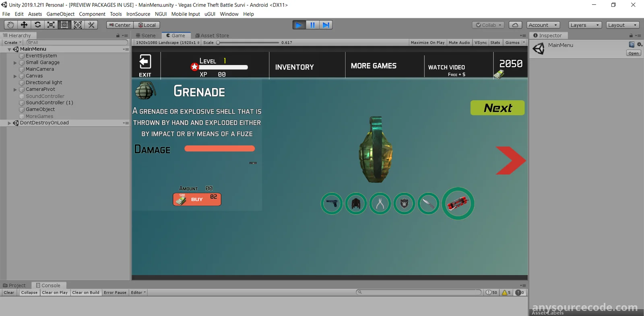Open the Account dropdown
644x316 pixels.
[x=543, y=25]
